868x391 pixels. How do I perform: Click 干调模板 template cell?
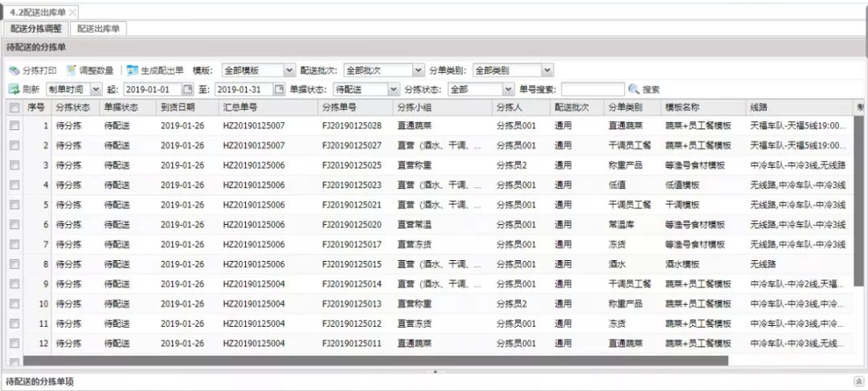coord(682,205)
